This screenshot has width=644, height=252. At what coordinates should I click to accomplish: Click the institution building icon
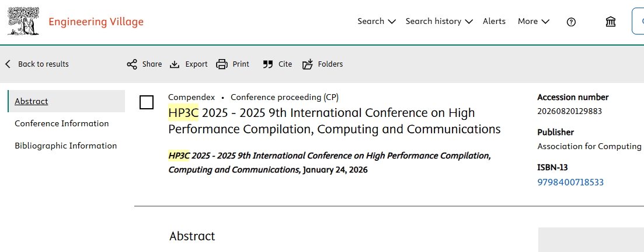611,22
